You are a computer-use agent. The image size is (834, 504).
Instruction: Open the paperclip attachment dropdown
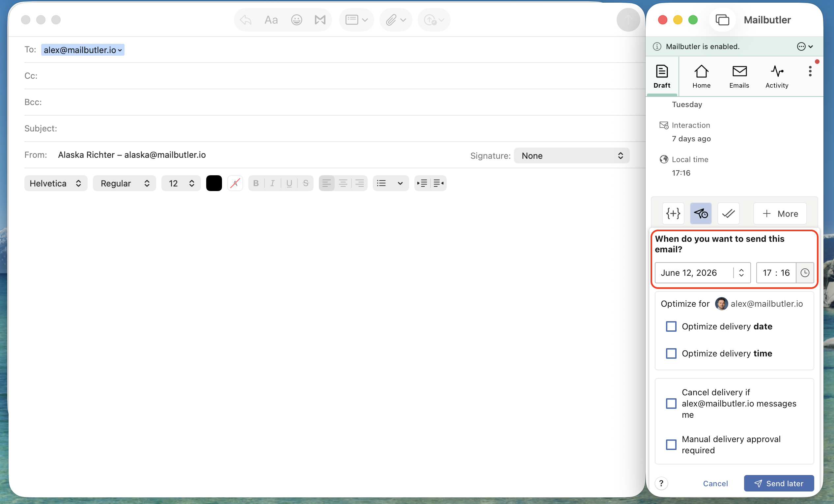click(x=396, y=20)
